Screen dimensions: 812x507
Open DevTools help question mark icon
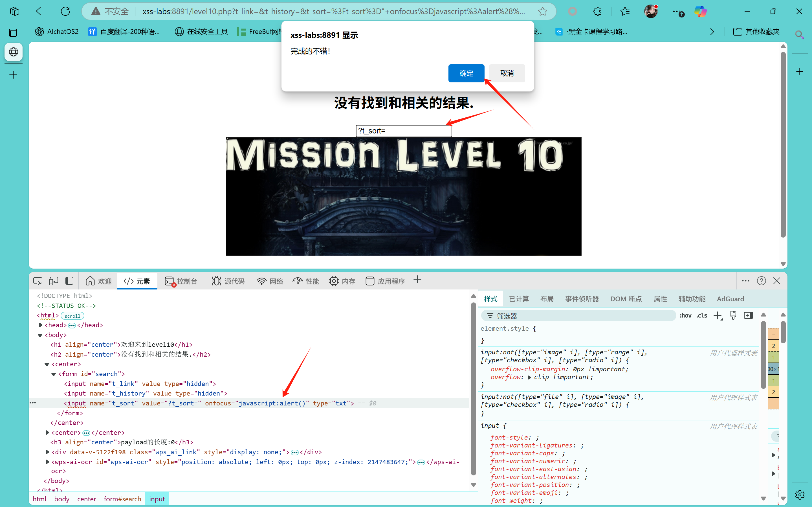pyautogui.click(x=762, y=281)
